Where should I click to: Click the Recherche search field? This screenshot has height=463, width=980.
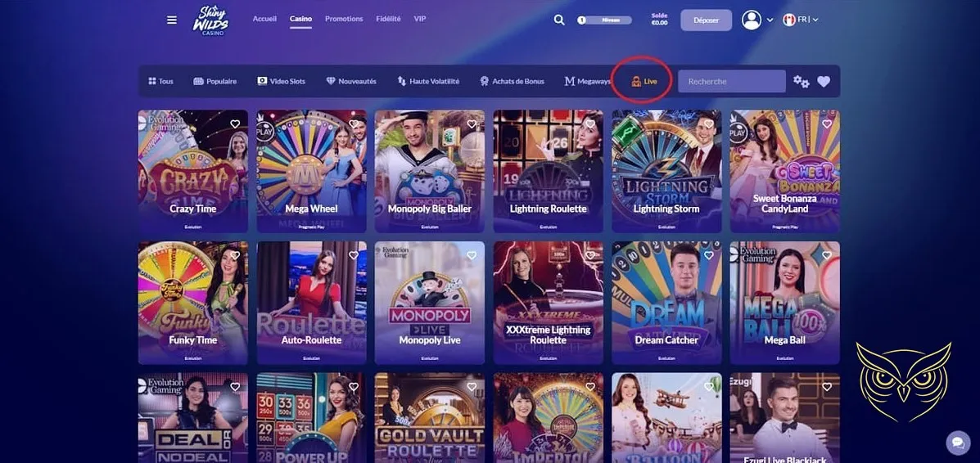coord(731,81)
